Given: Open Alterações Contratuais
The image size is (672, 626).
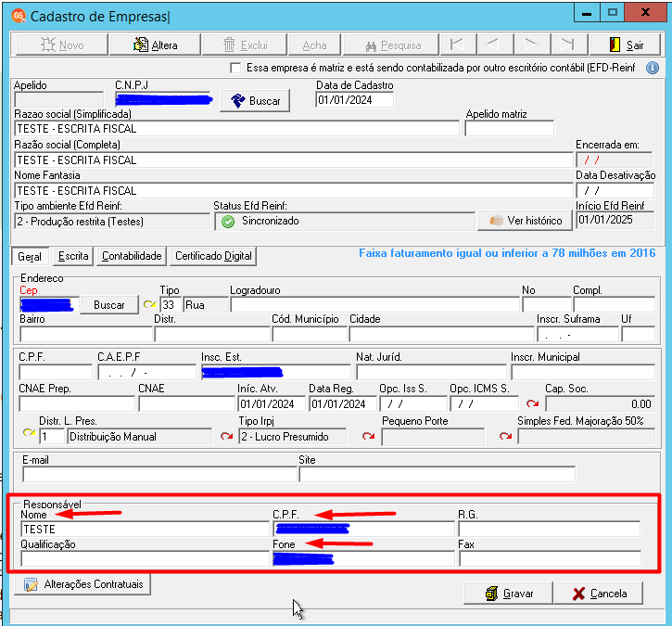Looking at the screenshot, I should pyautogui.click(x=82, y=584).
